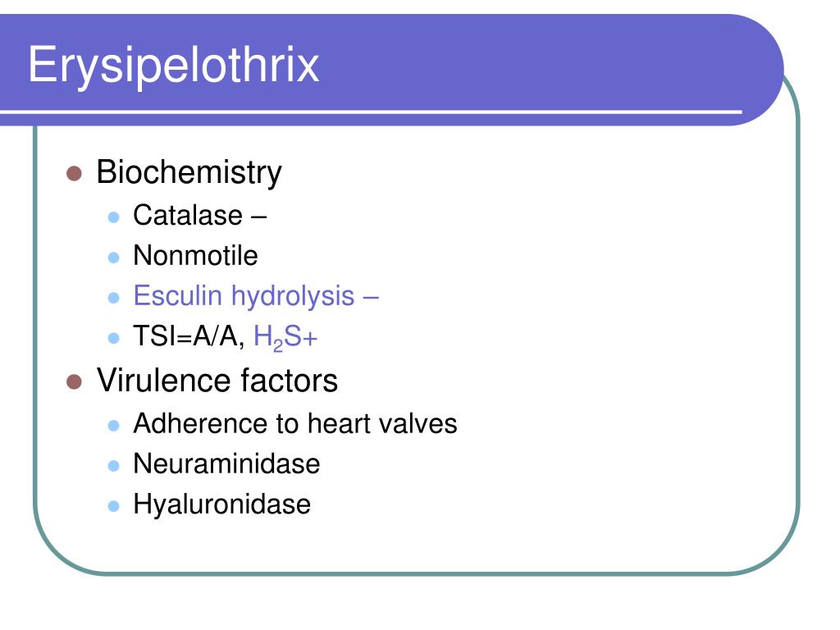The height and width of the screenshot is (630, 840).
Task: Click the bullet beside TSI=A/A
Action: coord(113,338)
